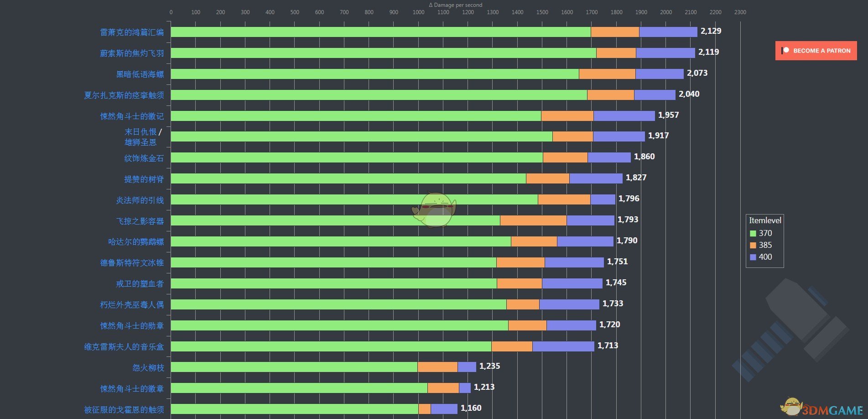Click the purple bar segment totaling 1,160
The width and height of the screenshot is (868, 419).
pos(444,409)
